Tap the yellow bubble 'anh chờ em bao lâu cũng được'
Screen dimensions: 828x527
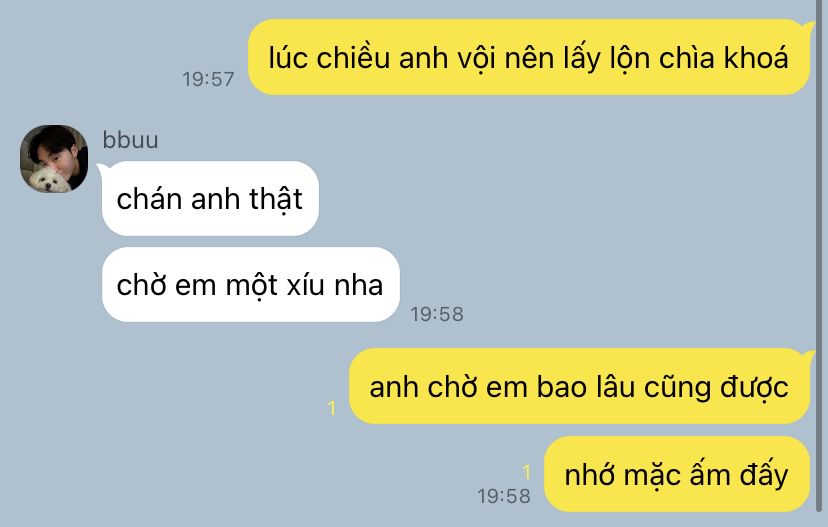(579, 386)
